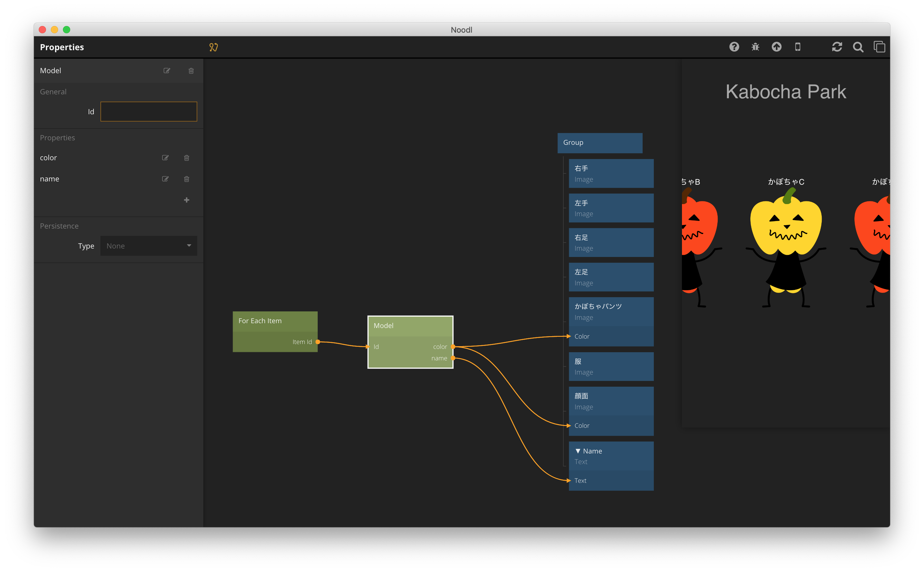Click the Noodl logo icon
Screen dimensions: 924x572
(214, 47)
